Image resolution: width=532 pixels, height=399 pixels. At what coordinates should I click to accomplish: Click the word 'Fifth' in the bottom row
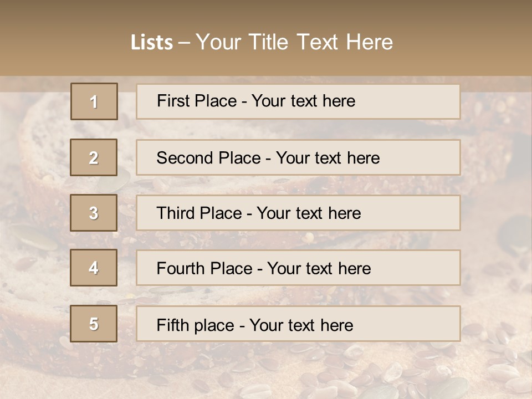[x=172, y=325]
